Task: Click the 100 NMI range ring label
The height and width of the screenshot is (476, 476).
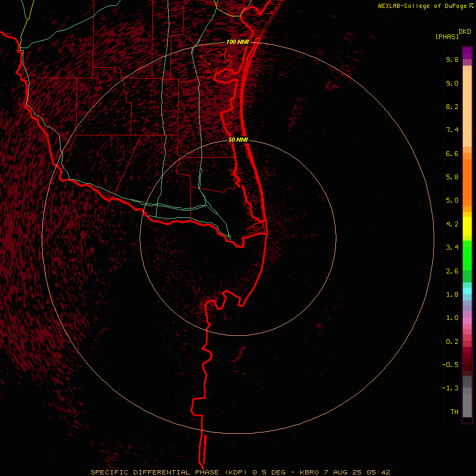Action: 237,42
